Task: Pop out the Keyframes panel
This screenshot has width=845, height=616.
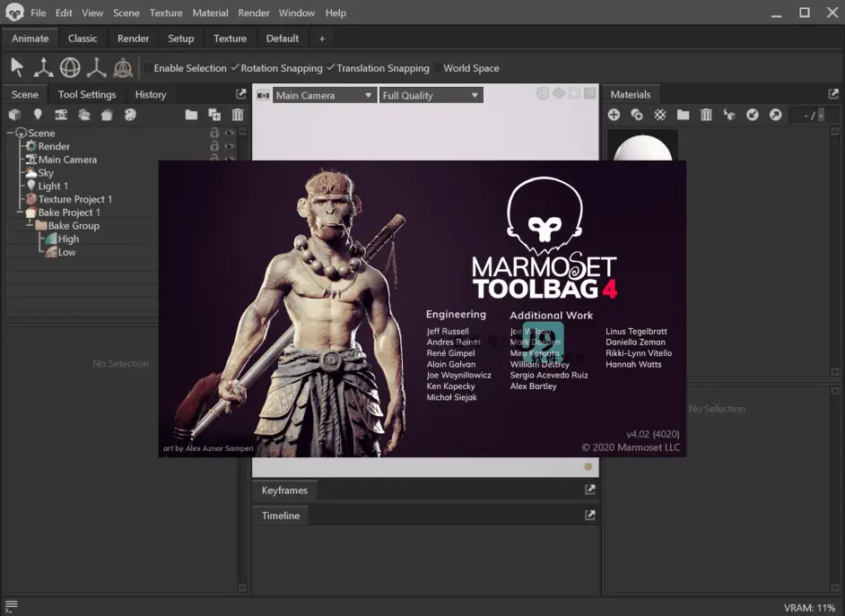Action: point(590,490)
